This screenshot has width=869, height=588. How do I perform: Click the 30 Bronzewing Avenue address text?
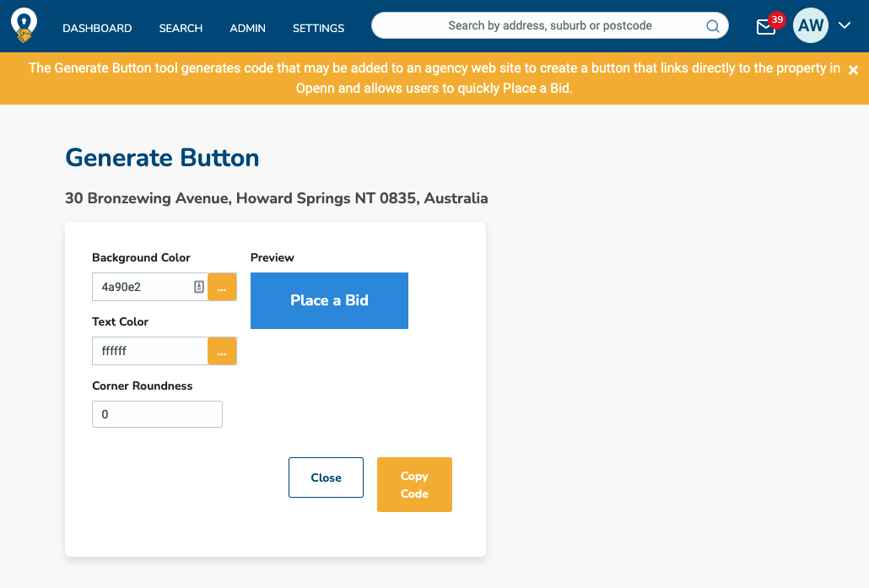click(x=277, y=198)
